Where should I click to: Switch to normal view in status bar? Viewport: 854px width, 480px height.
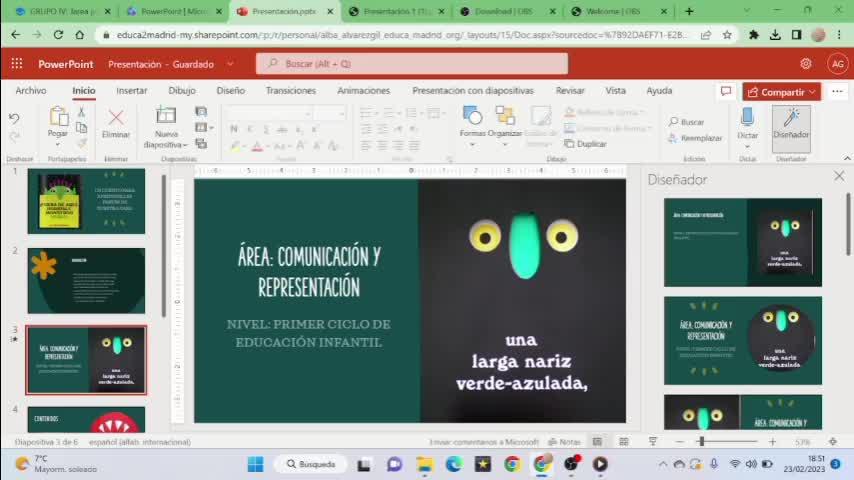point(597,441)
